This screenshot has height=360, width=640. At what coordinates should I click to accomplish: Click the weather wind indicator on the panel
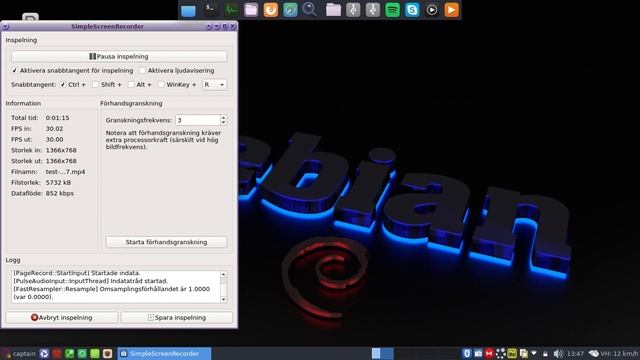tap(613, 353)
